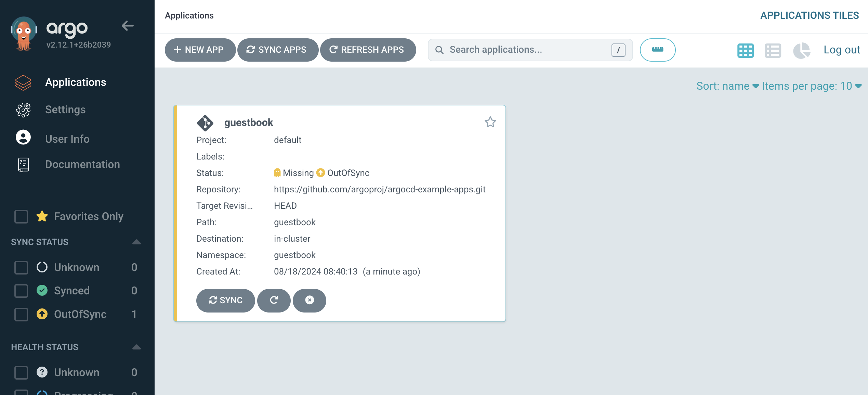This screenshot has width=868, height=395.
Task: Click the SYNC APPS button
Action: [277, 49]
